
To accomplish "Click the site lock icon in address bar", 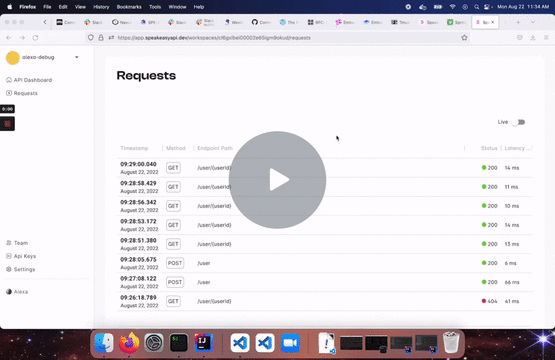I will (x=101, y=38).
